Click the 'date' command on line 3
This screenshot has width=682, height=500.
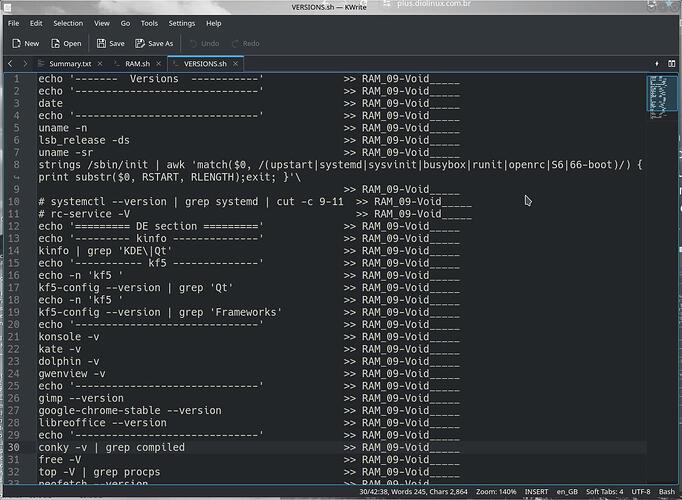50,103
